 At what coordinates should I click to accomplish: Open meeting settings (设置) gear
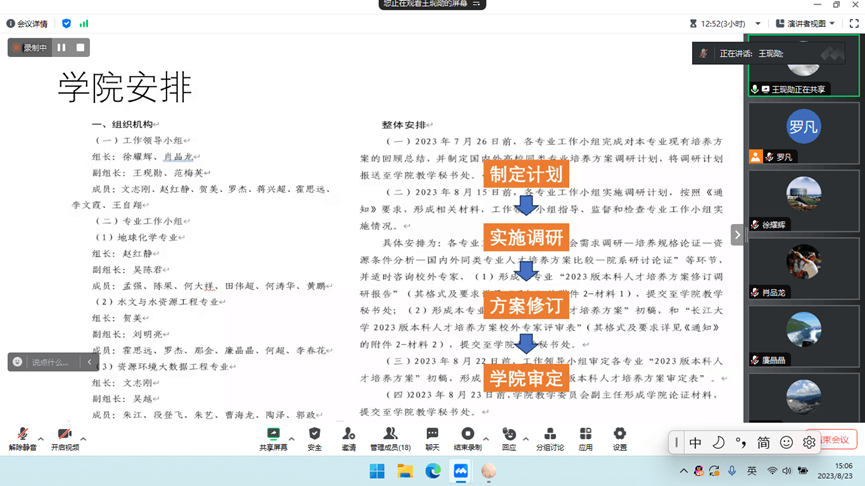[619, 435]
